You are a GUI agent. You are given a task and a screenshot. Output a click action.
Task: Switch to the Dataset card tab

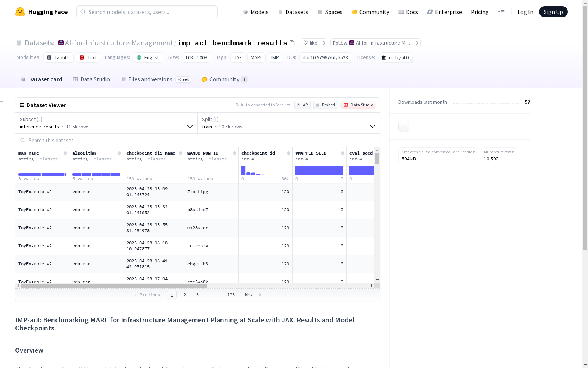[41, 79]
